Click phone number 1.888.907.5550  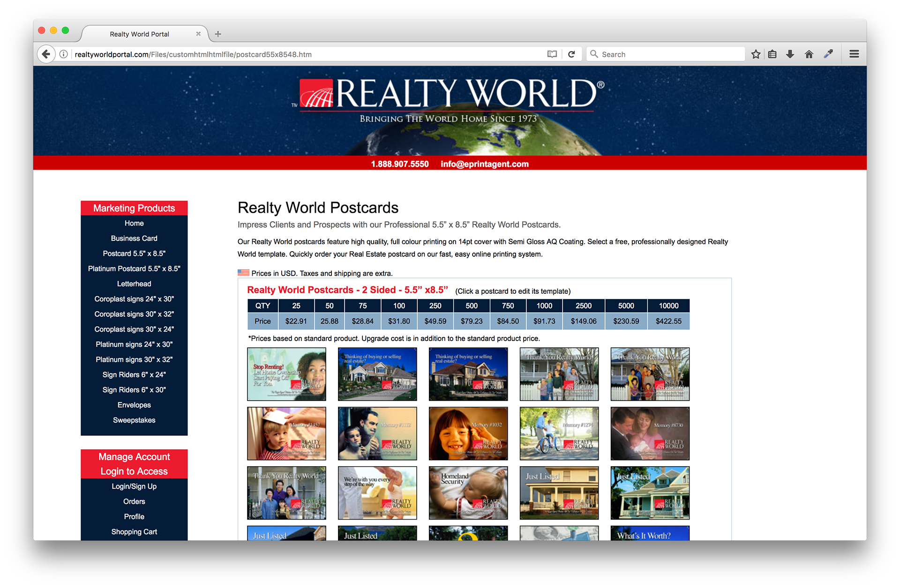point(400,164)
